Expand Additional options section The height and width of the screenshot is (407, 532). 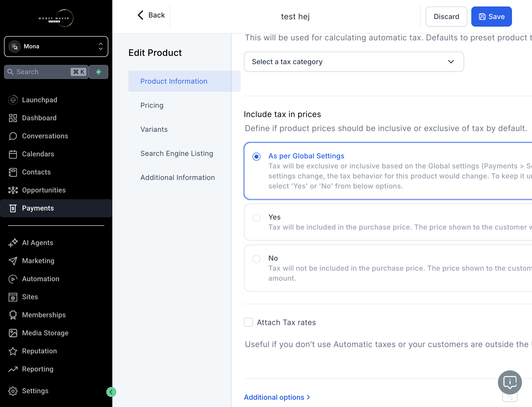(277, 397)
